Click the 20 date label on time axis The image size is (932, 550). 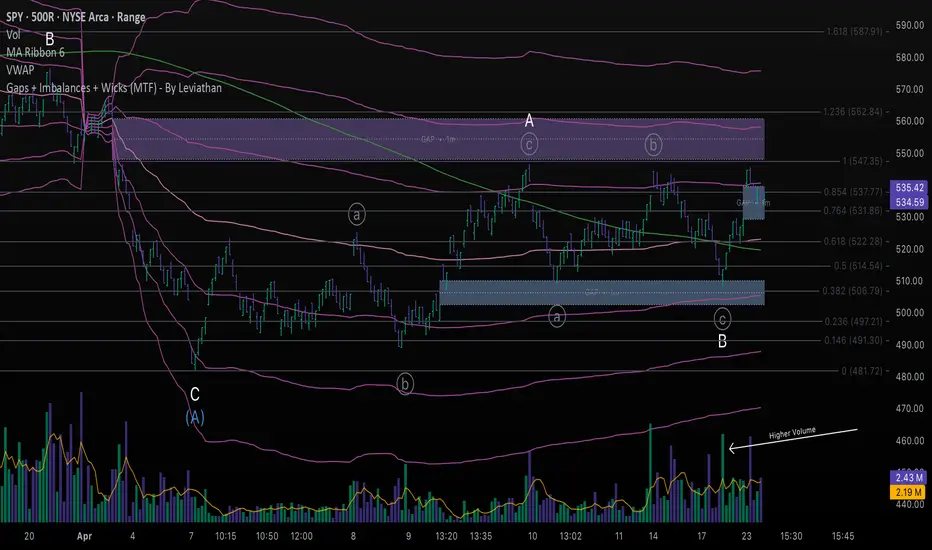29,536
